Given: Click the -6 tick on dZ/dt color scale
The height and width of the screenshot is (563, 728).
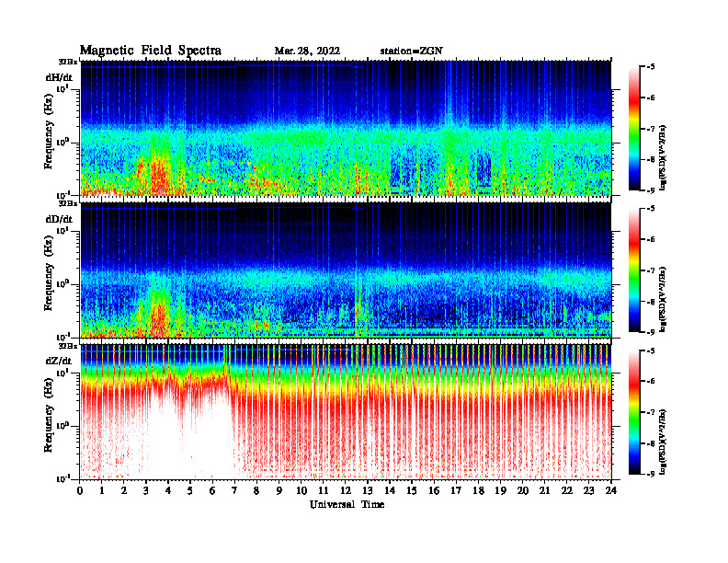Looking at the screenshot, I should point(651,381).
